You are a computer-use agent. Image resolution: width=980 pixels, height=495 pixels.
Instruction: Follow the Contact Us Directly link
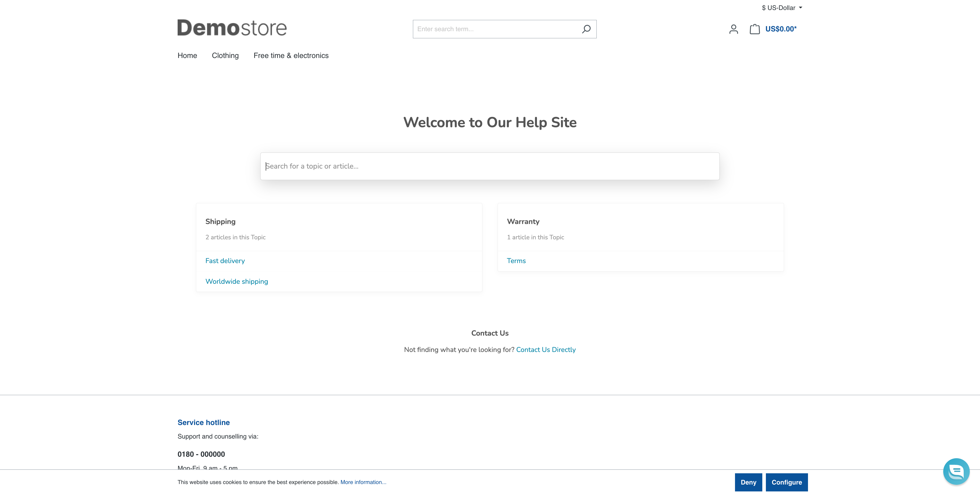tap(546, 350)
